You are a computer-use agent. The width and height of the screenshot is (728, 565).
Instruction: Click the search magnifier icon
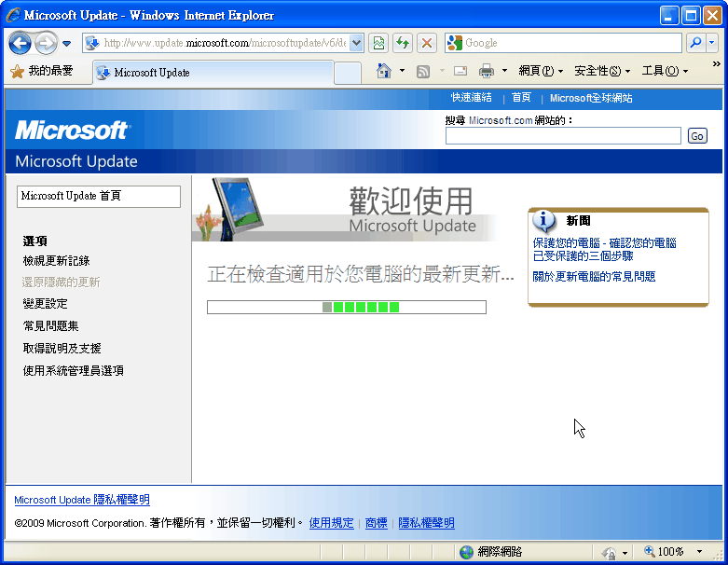[x=695, y=43]
